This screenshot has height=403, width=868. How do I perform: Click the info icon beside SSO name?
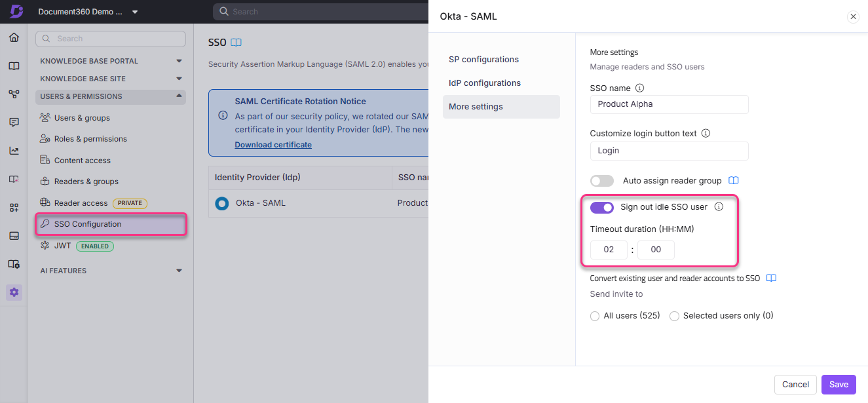point(639,87)
